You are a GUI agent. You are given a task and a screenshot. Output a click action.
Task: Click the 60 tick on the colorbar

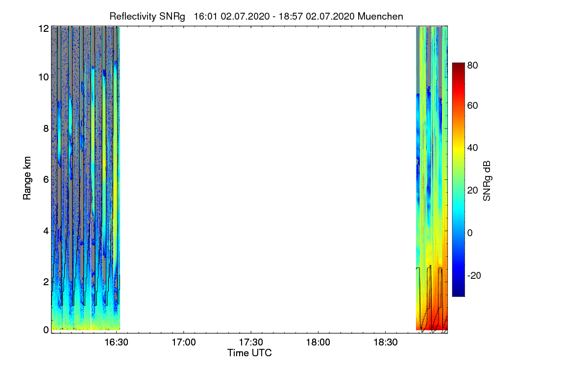pos(472,105)
